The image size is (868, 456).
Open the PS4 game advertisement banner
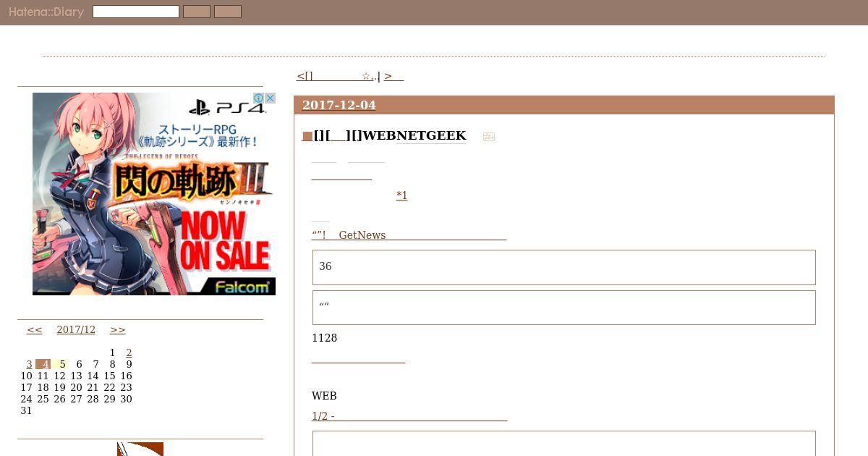[154, 193]
